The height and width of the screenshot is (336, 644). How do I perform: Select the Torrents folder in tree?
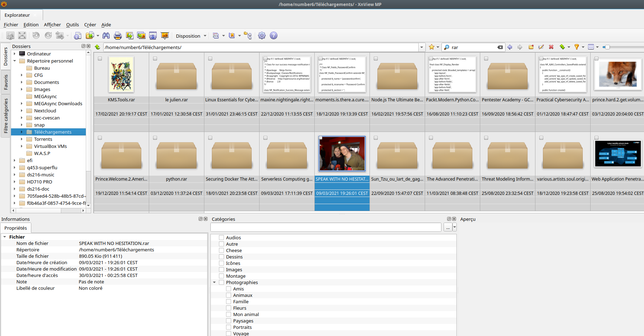coord(43,139)
